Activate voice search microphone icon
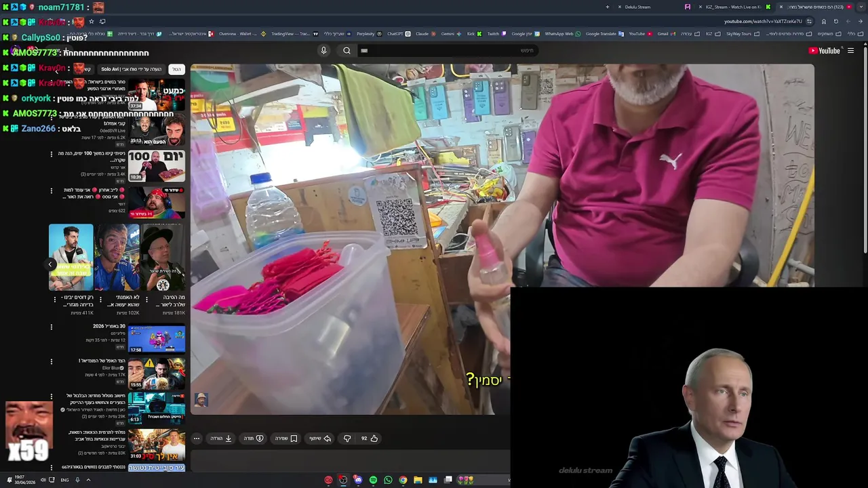 point(323,50)
